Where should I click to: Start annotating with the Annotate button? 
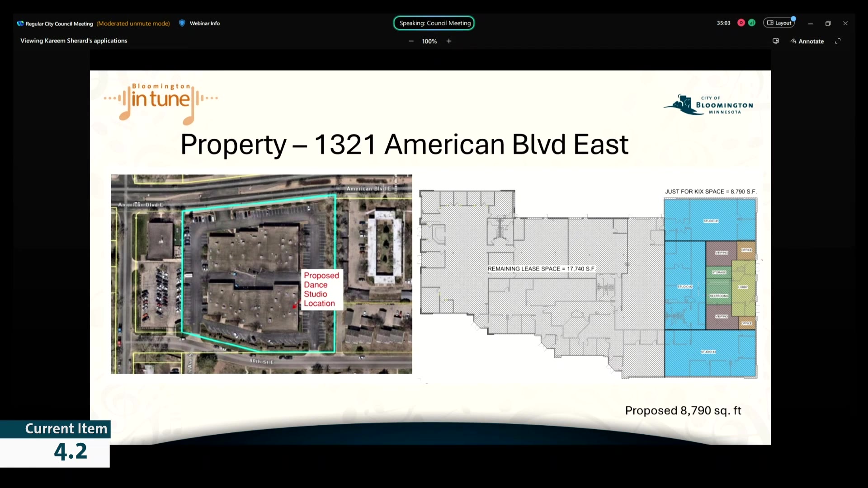click(807, 41)
